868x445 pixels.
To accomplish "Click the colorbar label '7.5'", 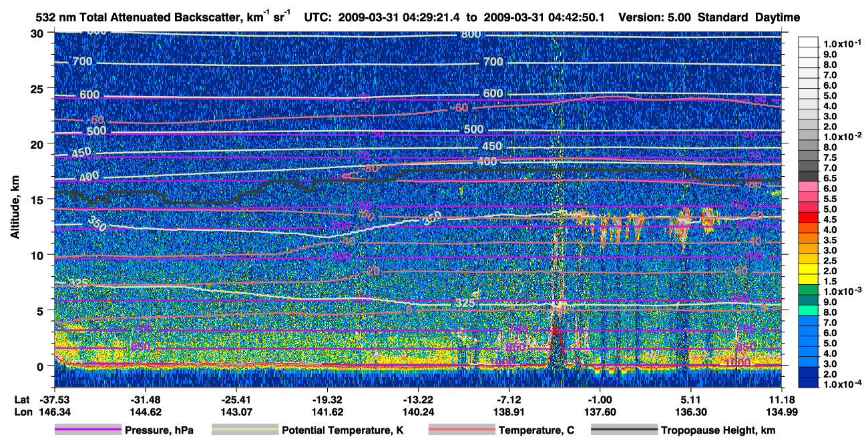I will [829, 157].
